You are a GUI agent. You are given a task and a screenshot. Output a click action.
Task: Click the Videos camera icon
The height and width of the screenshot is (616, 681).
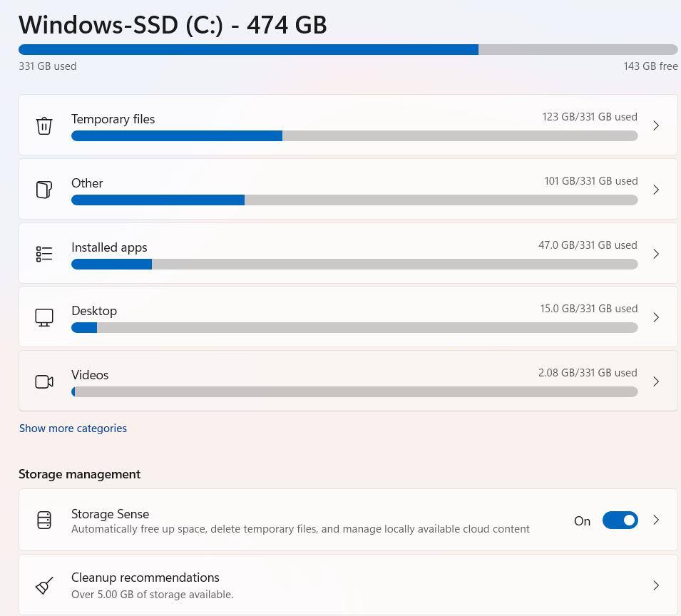44,381
